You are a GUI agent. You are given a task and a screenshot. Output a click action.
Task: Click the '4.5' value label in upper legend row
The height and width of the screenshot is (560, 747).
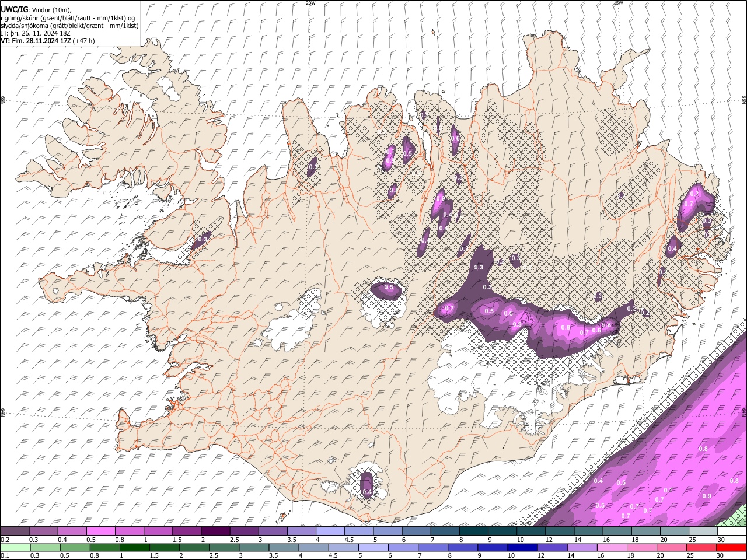(349, 540)
